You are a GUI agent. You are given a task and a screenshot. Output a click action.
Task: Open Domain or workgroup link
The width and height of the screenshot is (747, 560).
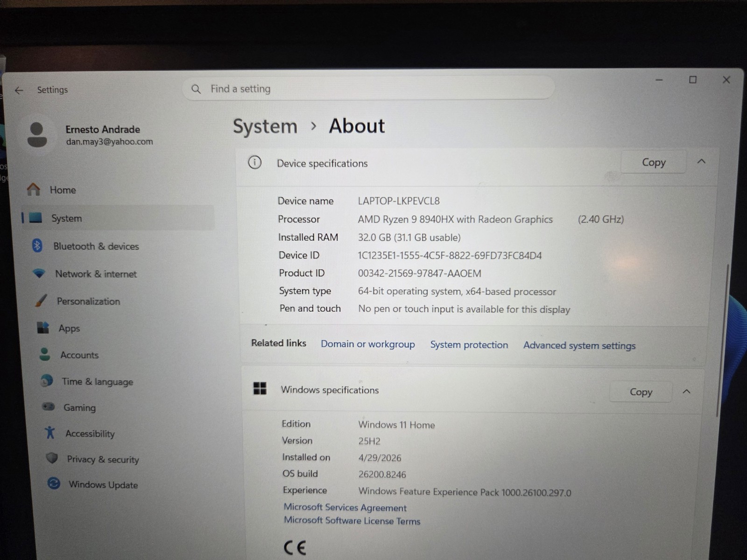click(x=367, y=344)
